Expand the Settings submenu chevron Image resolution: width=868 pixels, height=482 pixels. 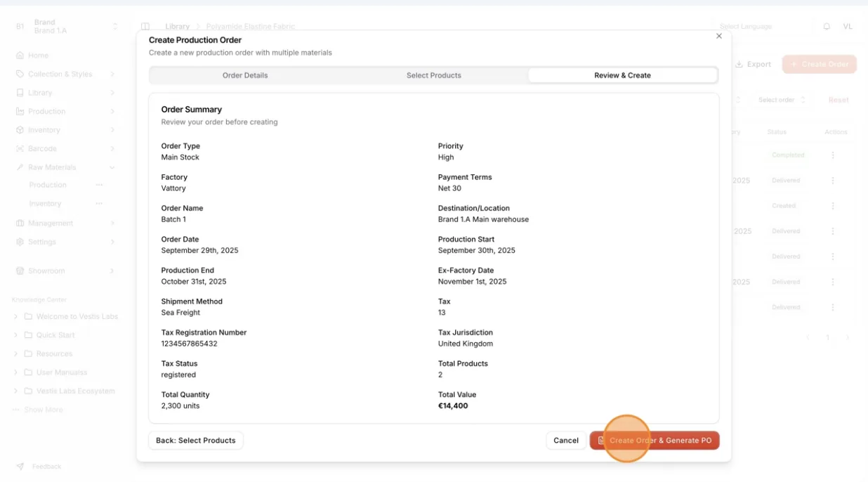(112, 242)
